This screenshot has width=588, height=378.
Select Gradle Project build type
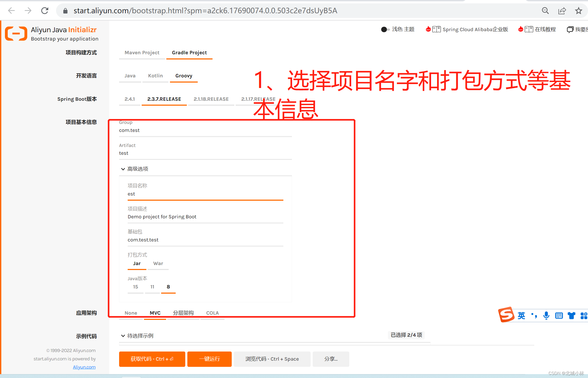click(189, 53)
